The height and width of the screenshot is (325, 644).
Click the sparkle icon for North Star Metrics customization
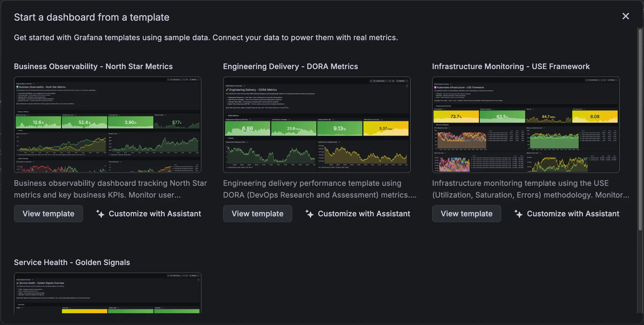click(100, 214)
